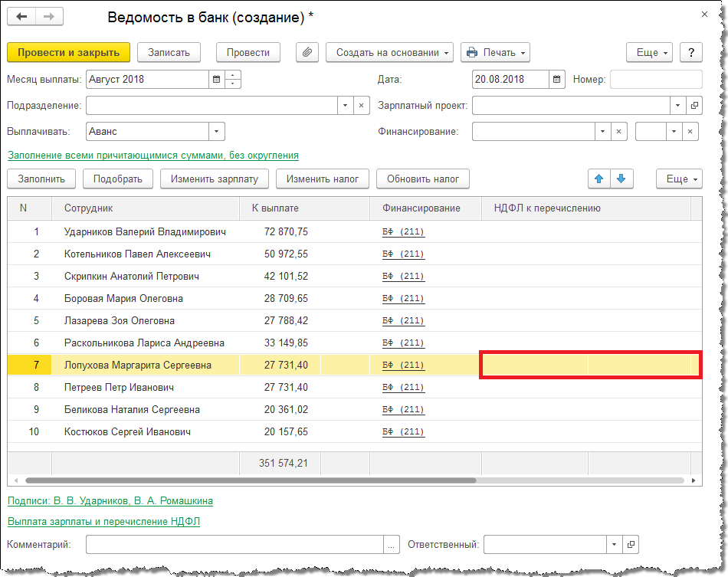
Task: Click amount 20 361,02
Action: (x=286, y=410)
